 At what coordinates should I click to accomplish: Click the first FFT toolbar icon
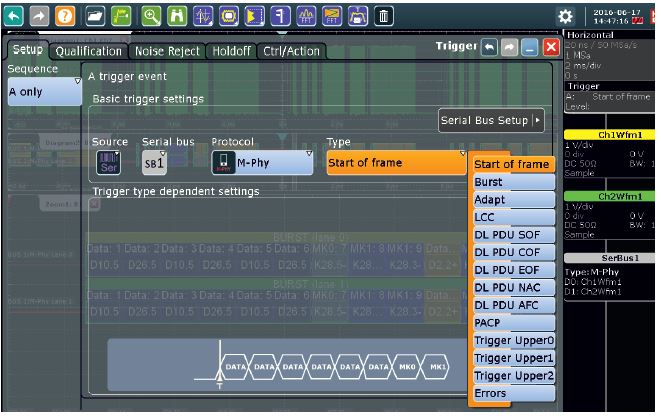pyautogui.click(x=306, y=16)
